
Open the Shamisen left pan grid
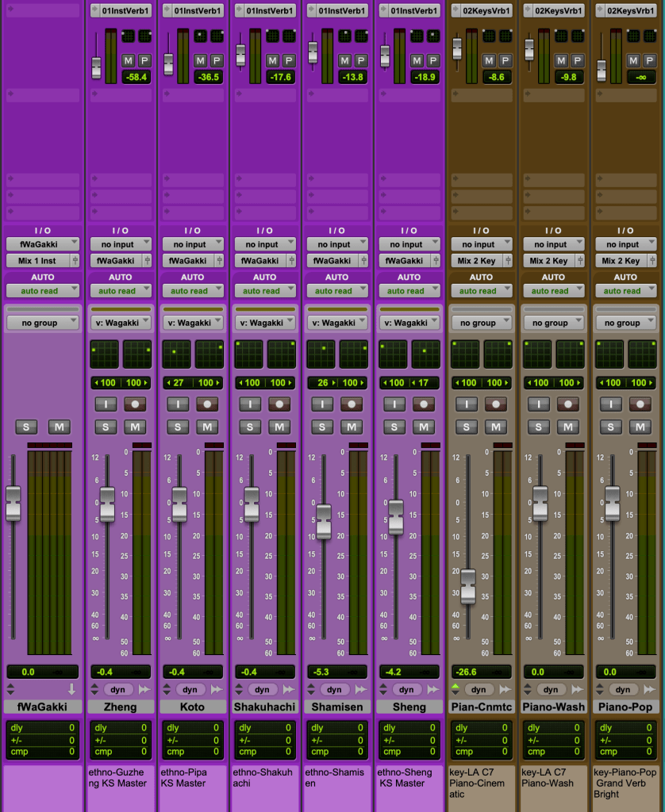(x=321, y=354)
